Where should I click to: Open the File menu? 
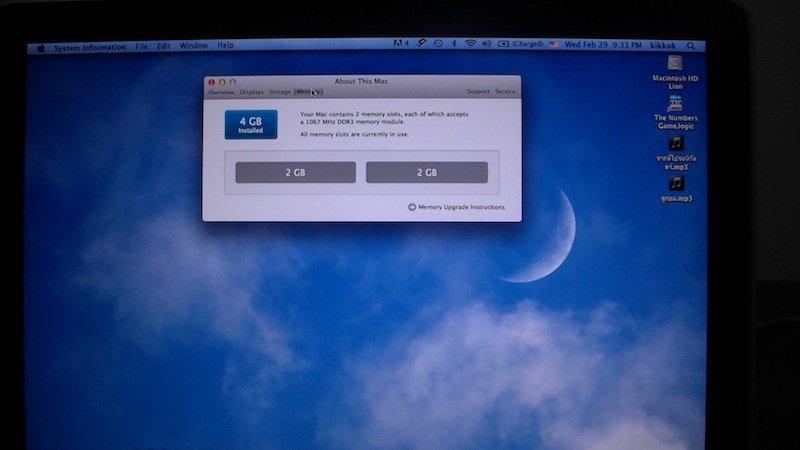141,46
